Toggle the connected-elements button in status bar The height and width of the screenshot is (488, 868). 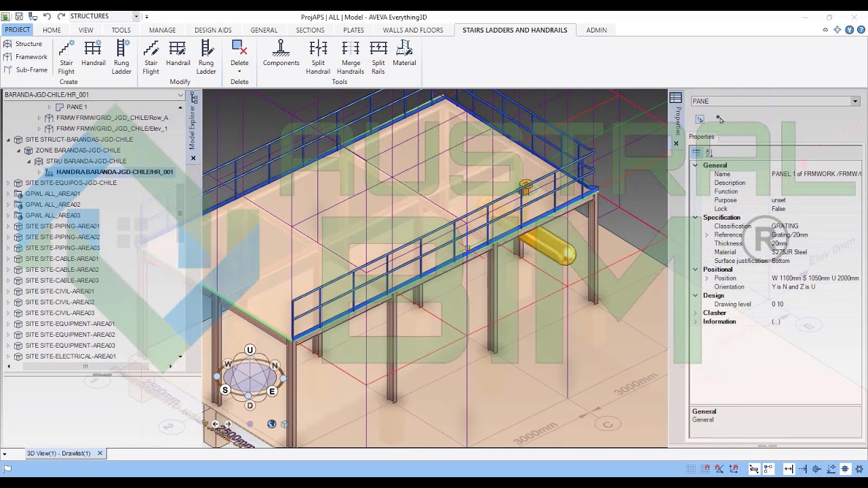point(768,469)
